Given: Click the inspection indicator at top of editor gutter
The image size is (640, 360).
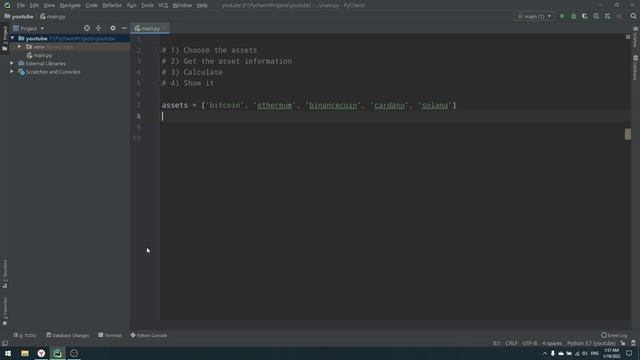Looking at the screenshot, I should pos(628,37).
